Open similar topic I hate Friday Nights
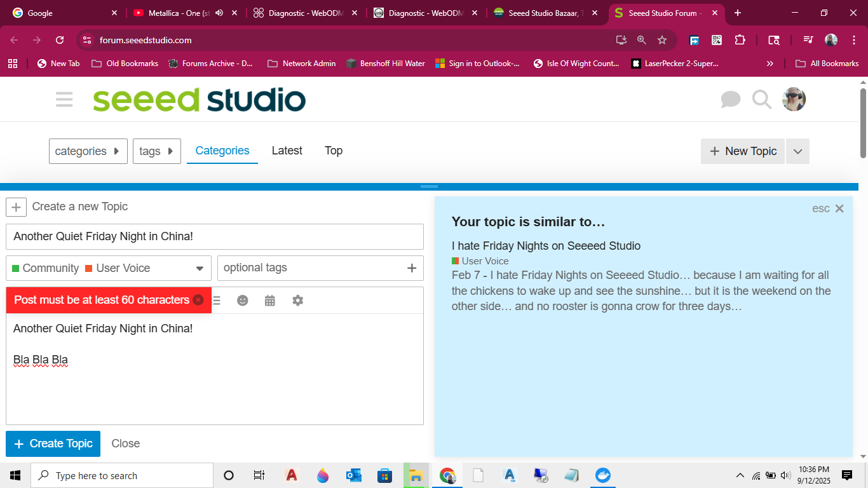 click(546, 246)
